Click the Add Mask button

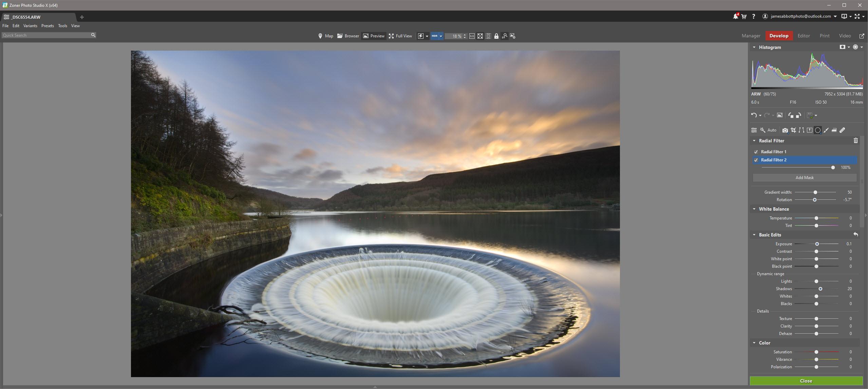(805, 178)
